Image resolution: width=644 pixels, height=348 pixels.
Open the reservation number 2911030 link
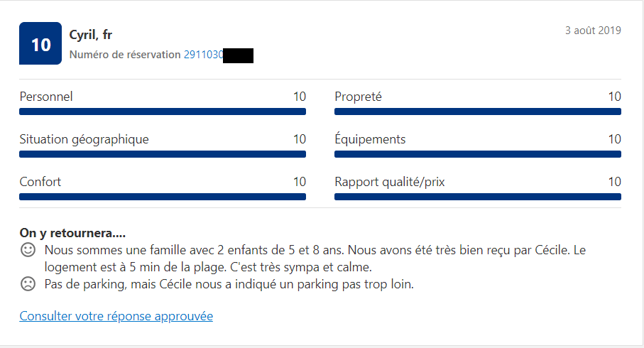[204, 55]
